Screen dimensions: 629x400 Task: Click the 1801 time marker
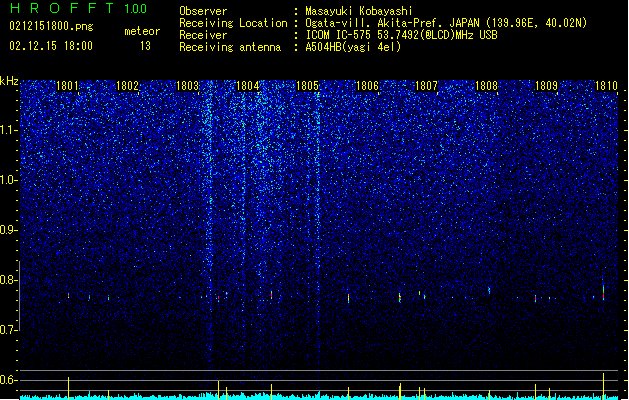click(x=67, y=85)
